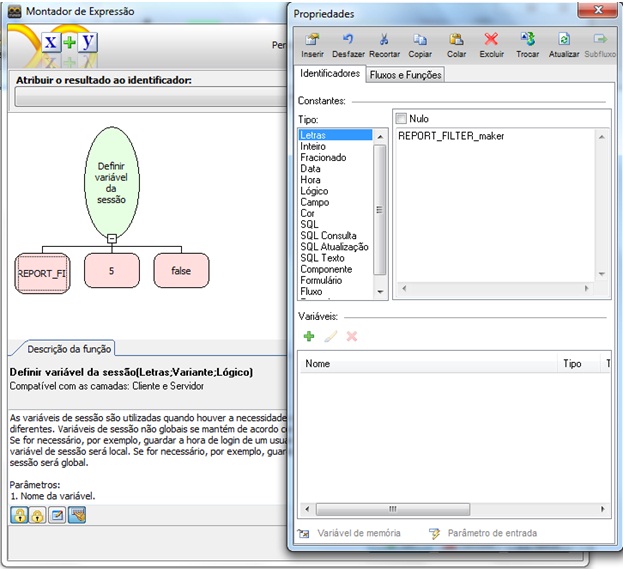Select Fracionado in the Tipo list

pos(335,157)
